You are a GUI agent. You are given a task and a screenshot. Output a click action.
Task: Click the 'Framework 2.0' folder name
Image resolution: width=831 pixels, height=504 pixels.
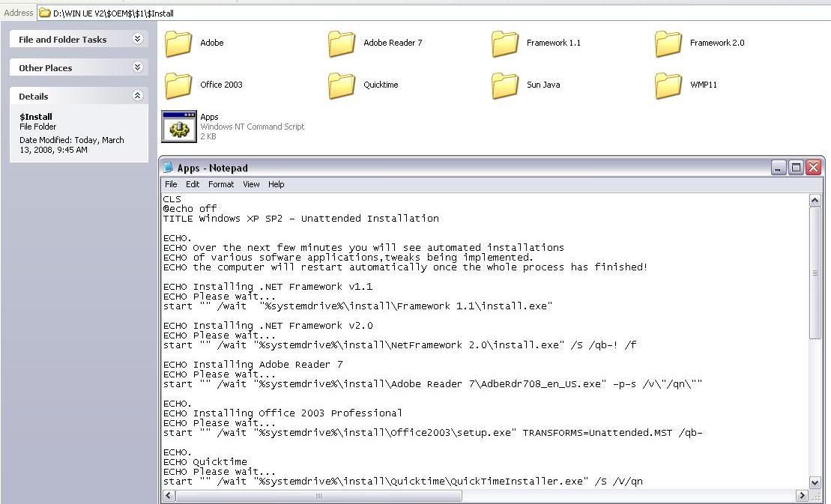click(x=717, y=43)
